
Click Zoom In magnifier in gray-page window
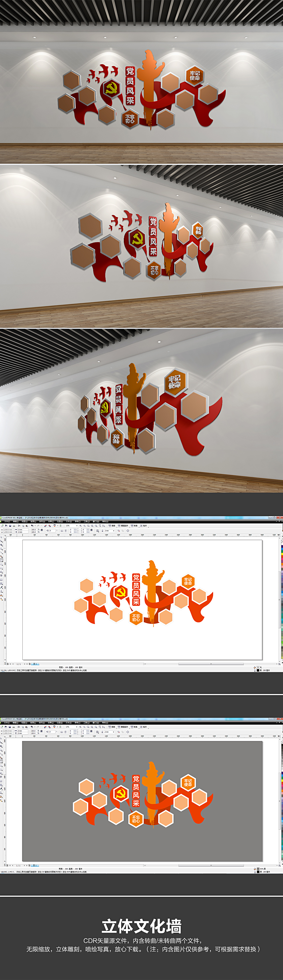(x=80, y=727)
